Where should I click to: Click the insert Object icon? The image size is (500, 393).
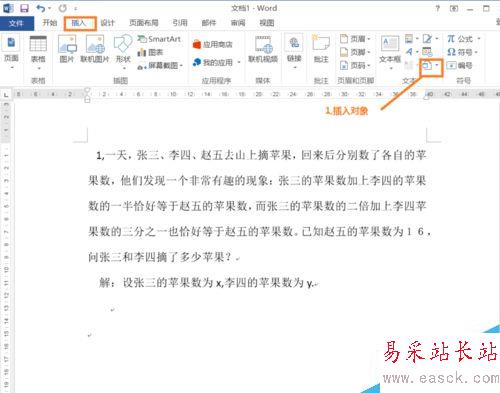[427, 66]
